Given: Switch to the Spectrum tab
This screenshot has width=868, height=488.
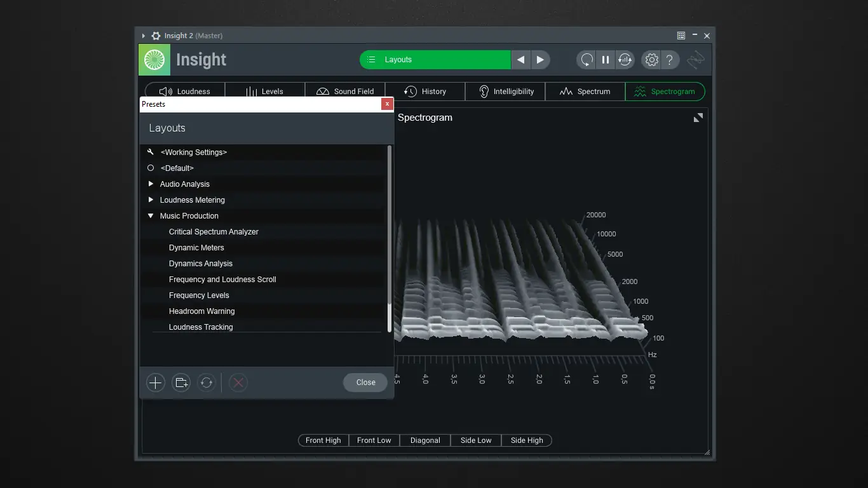Looking at the screenshot, I should tap(585, 91).
